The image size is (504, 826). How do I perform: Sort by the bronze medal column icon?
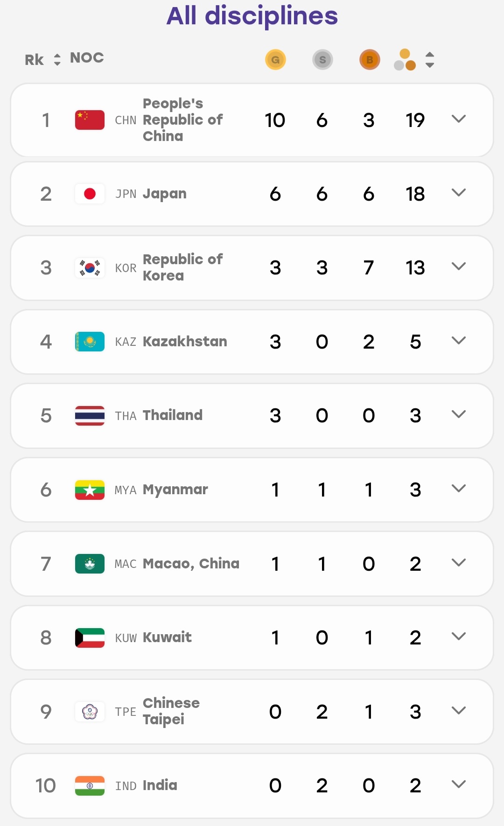click(370, 60)
